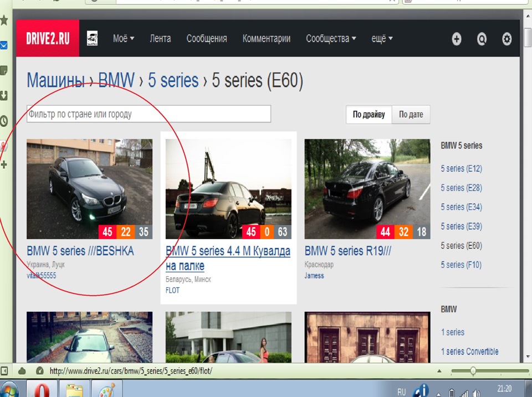
Task: Click the Windows Start button
Action: click(x=9, y=390)
